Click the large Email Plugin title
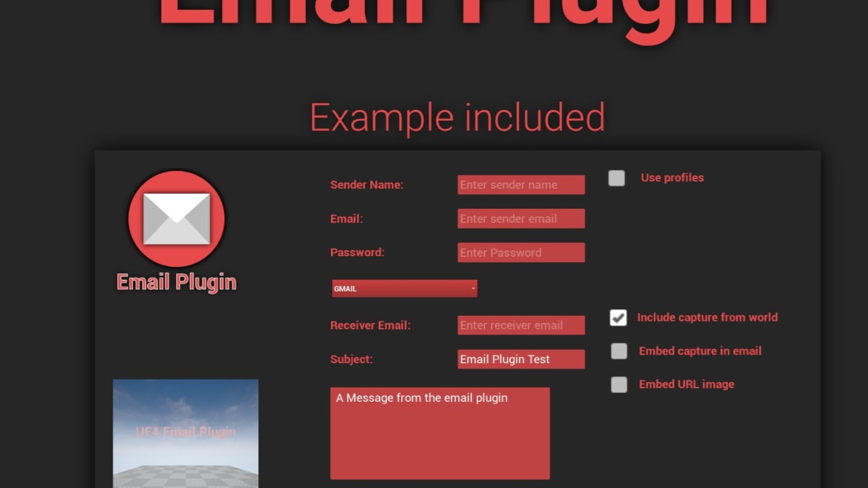The width and height of the screenshot is (868, 488). click(x=464, y=14)
